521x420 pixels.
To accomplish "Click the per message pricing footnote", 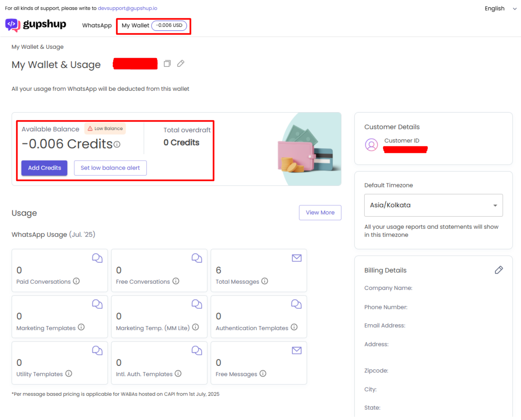I will tap(115, 394).
